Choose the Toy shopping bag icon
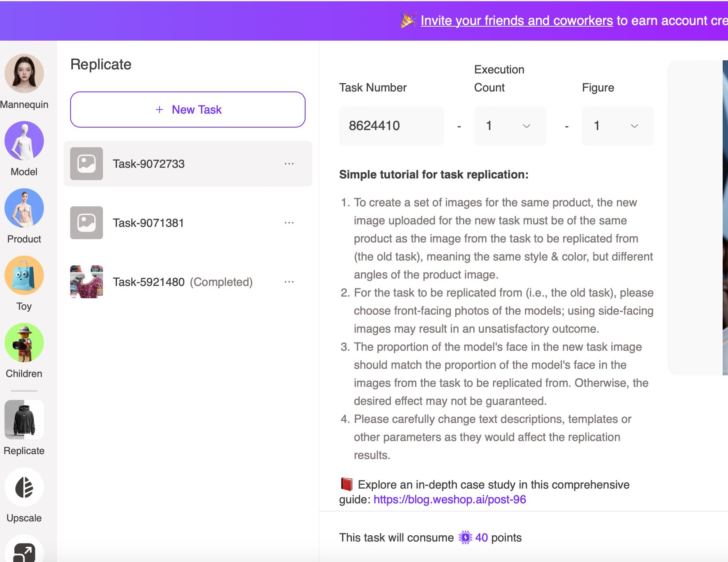 point(24,275)
